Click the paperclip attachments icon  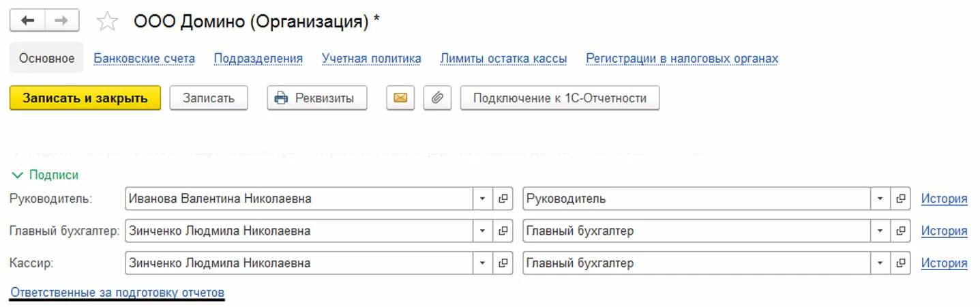point(437,98)
